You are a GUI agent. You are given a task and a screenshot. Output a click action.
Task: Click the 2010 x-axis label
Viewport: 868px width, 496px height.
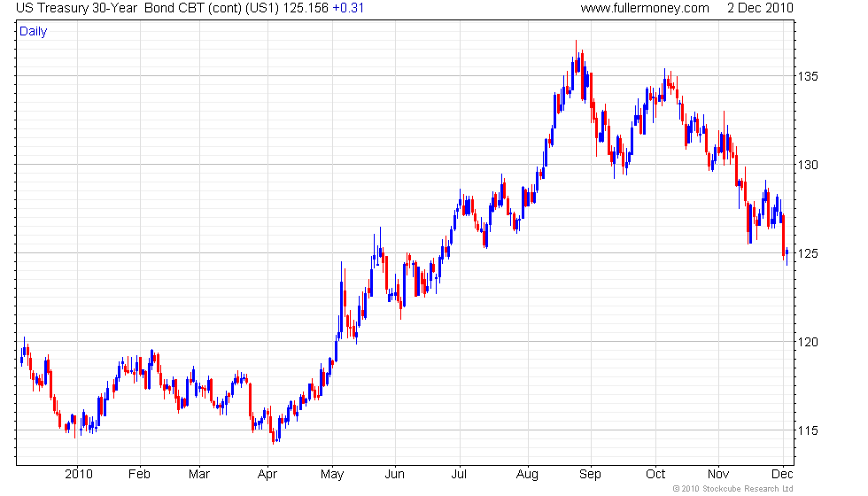pos(79,475)
